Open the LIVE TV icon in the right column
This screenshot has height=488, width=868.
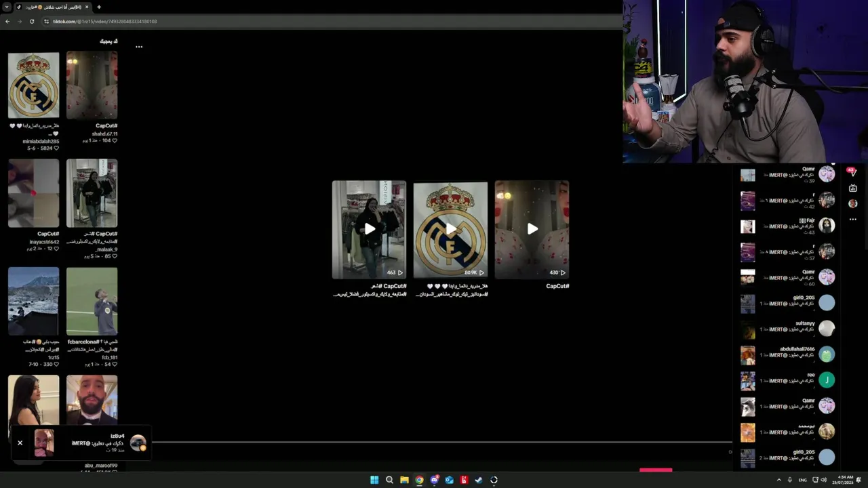click(x=853, y=188)
